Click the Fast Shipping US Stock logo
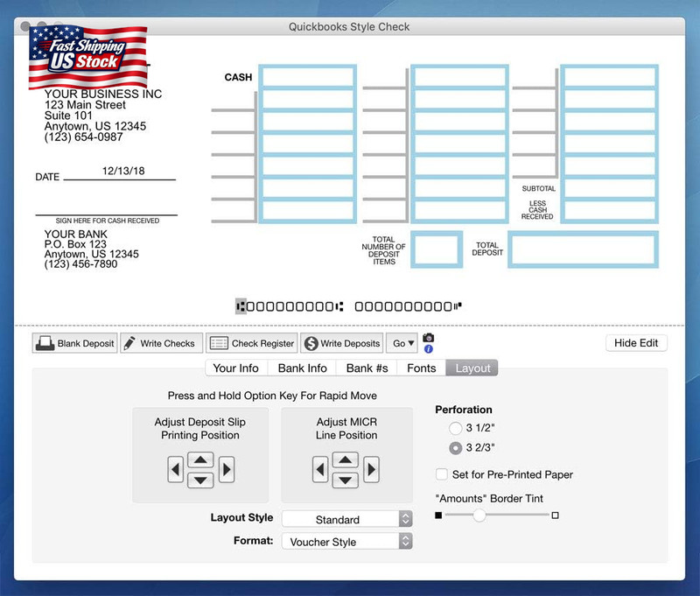 [x=88, y=57]
